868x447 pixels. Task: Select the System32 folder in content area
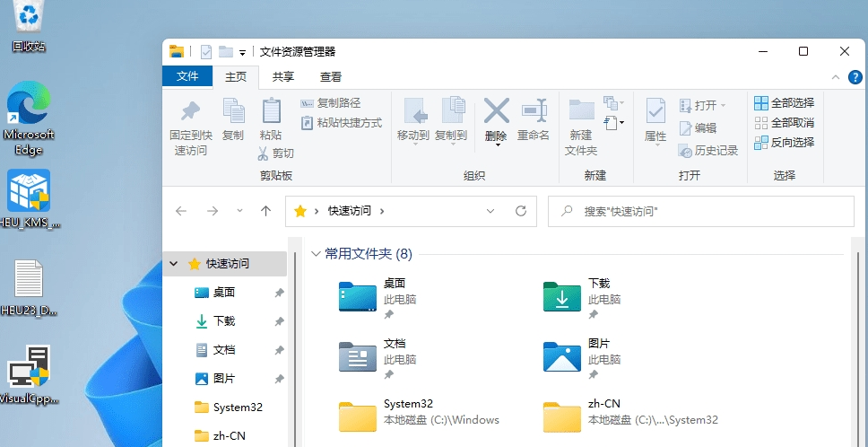point(421,416)
